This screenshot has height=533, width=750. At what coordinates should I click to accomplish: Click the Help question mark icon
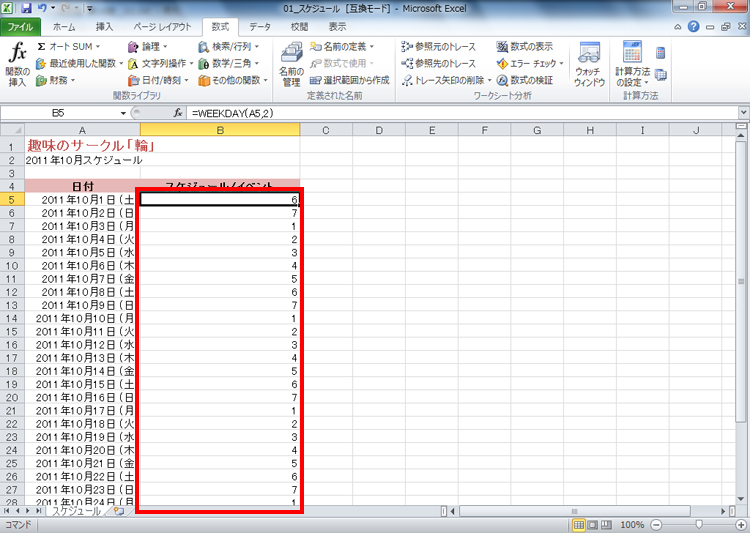694,27
